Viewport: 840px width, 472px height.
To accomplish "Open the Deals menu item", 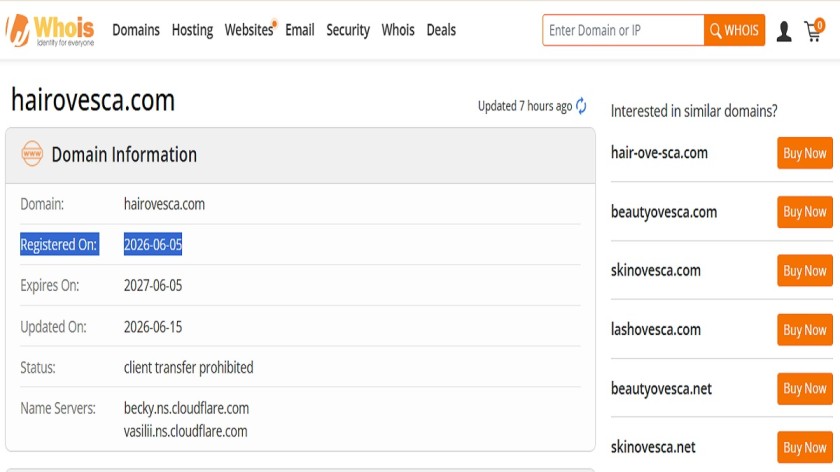I will point(441,30).
